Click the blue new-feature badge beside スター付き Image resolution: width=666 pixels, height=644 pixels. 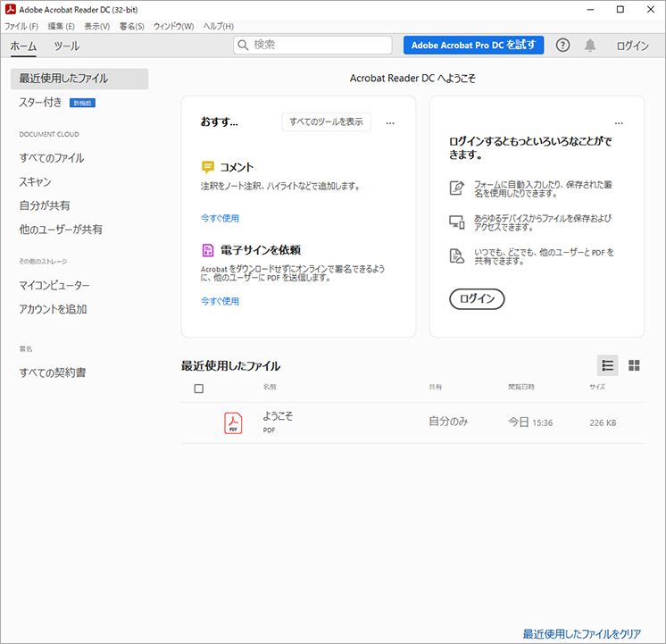[x=82, y=103]
